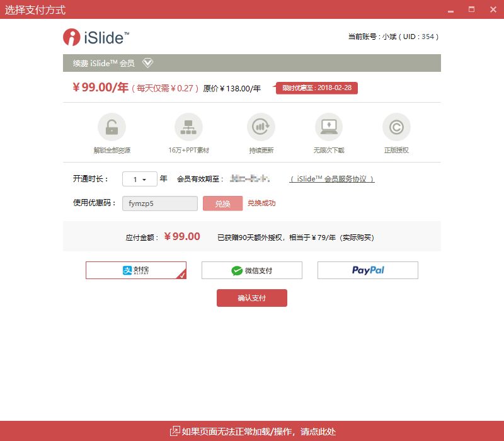The width and height of the screenshot is (504, 441).
Task: Click the 16万+PPT素材 hierarchy icon
Action: pos(188,127)
